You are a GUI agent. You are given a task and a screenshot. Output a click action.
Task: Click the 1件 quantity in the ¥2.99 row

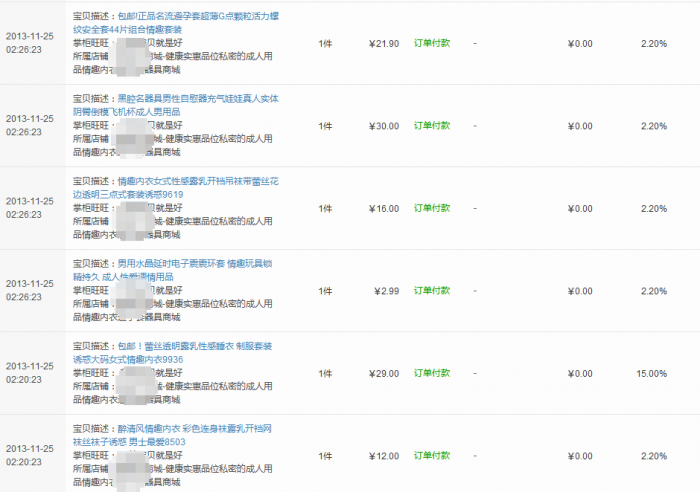pos(325,291)
